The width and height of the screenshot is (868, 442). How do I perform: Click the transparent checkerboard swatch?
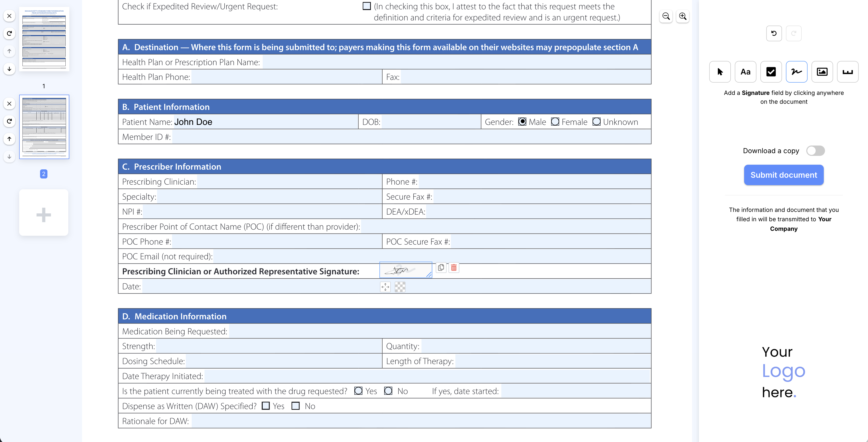coord(400,287)
